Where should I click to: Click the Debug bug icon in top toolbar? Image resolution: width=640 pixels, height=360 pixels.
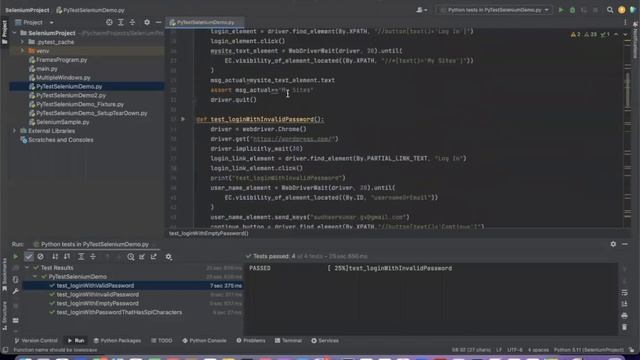coord(572,10)
